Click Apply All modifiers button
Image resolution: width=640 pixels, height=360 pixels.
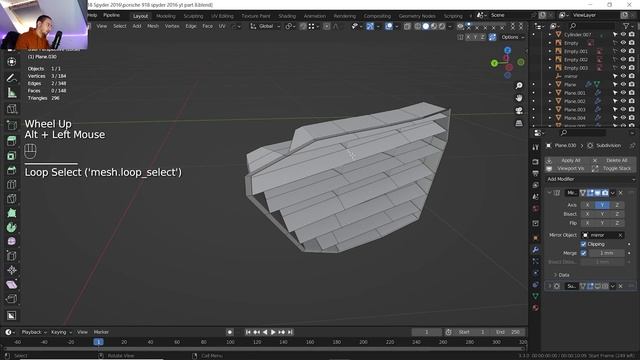(567, 160)
